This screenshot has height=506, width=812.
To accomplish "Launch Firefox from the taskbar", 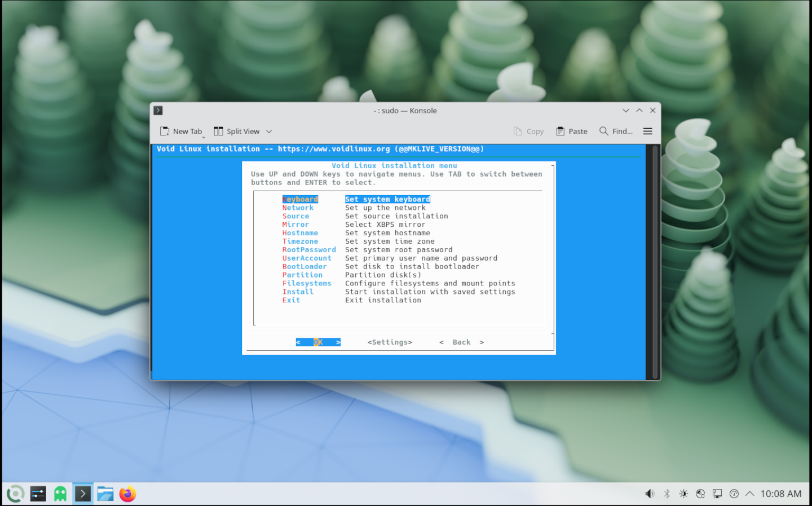I will pos(127,494).
